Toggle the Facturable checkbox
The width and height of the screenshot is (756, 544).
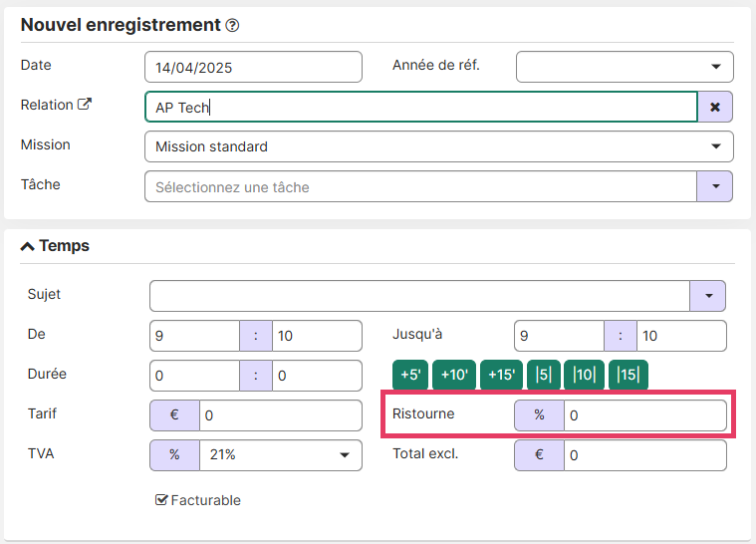(161, 500)
